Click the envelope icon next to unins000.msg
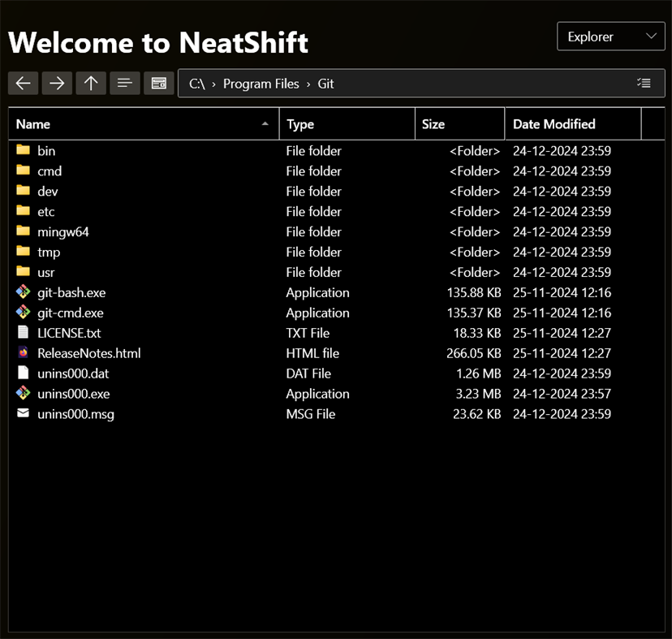The height and width of the screenshot is (639, 672). (22, 414)
